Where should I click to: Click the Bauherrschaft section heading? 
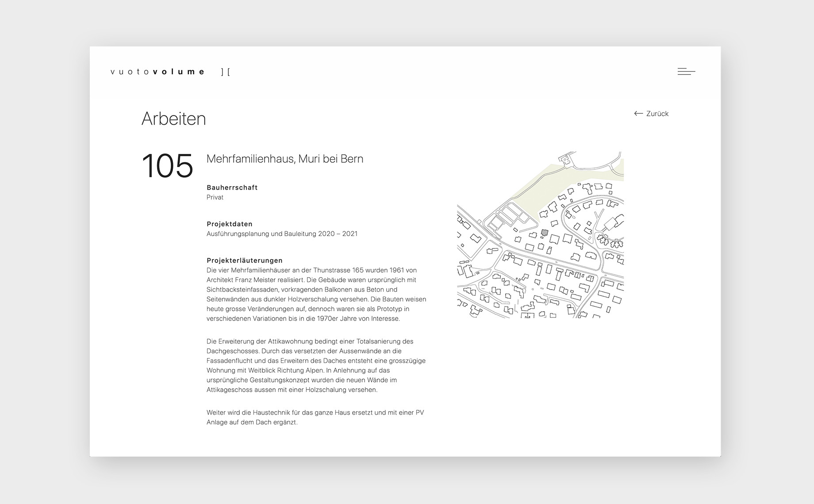(232, 187)
